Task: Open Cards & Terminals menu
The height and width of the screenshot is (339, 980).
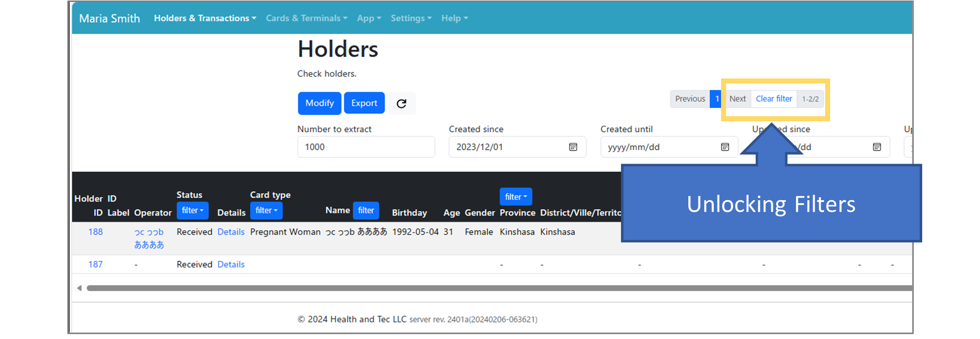Action: (x=306, y=18)
